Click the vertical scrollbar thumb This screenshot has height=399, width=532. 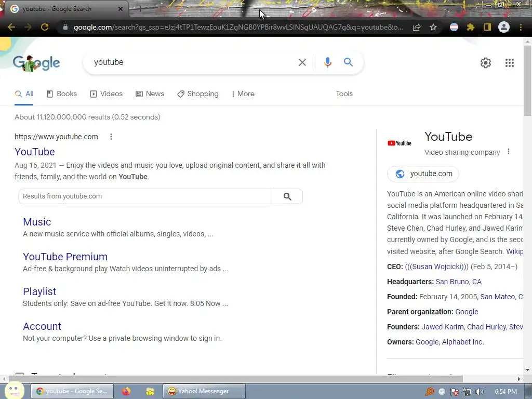pyautogui.click(x=528, y=81)
